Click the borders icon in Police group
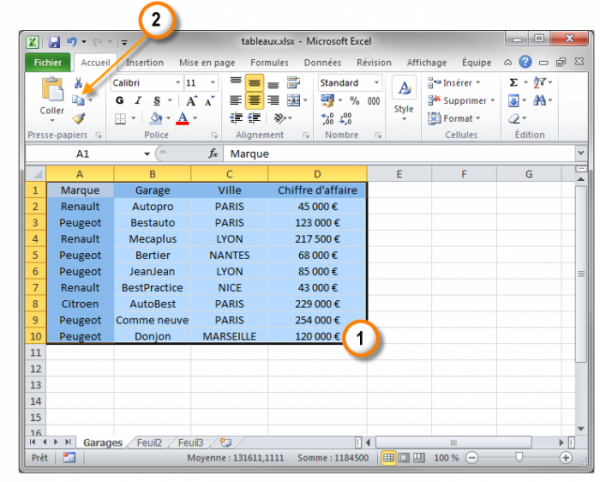Image resolution: width=600 pixels, height=482 pixels. (120, 119)
